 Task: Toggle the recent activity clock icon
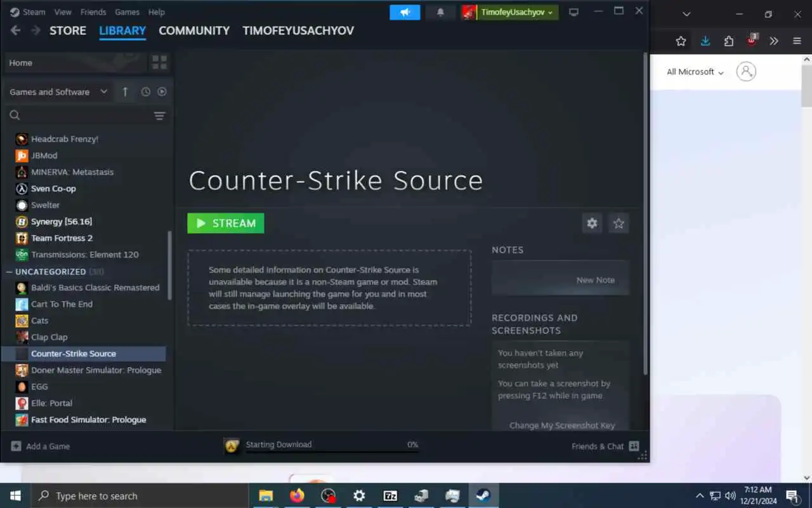point(145,92)
